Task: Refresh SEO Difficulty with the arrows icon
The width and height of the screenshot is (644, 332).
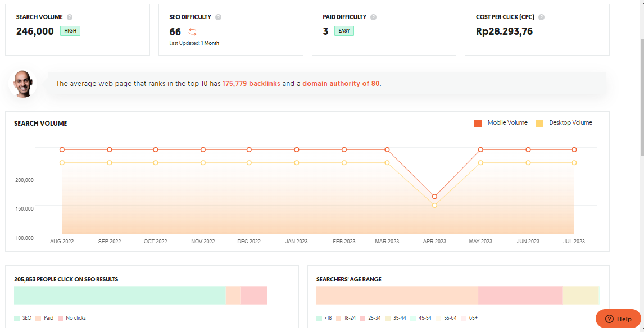Action: (x=193, y=32)
